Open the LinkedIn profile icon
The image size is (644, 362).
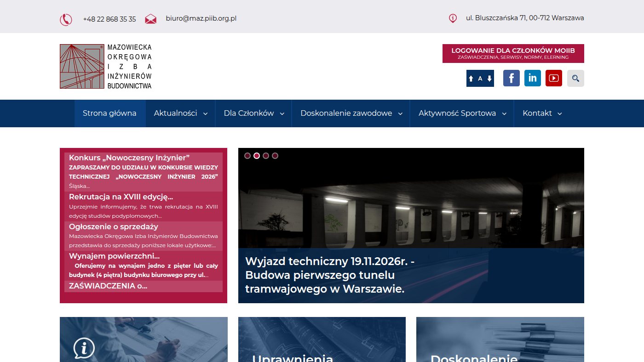pos(532,78)
